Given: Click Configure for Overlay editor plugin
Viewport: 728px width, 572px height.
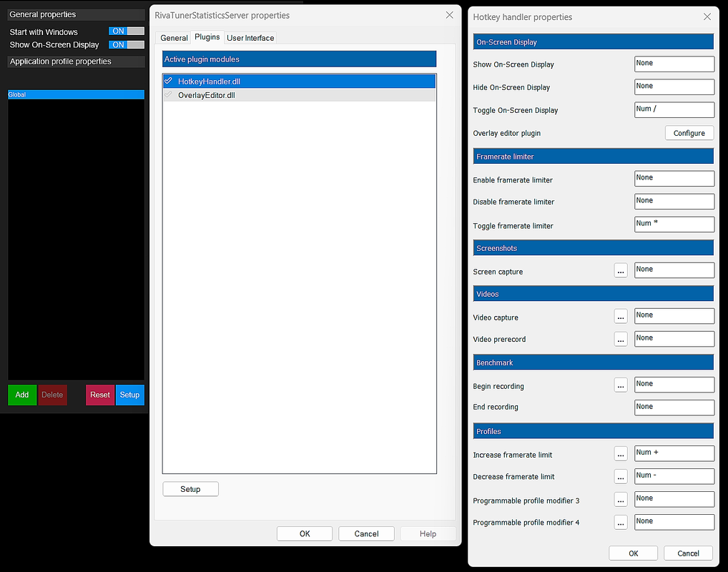Looking at the screenshot, I should tap(689, 133).
